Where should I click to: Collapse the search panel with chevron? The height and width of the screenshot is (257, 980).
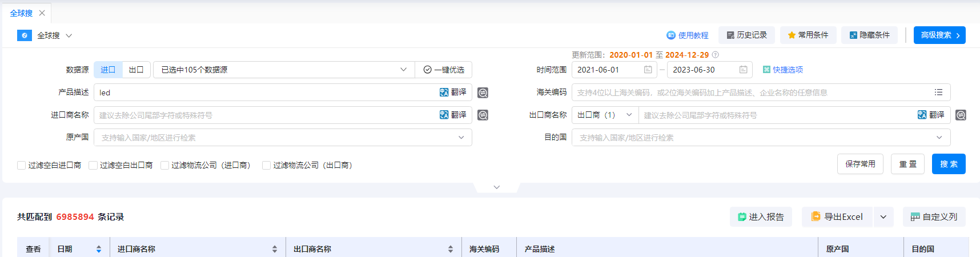(x=496, y=187)
